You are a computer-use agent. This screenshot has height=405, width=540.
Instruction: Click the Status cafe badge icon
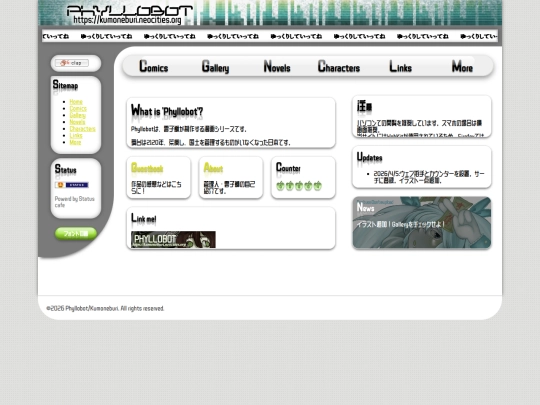click(72, 185)
